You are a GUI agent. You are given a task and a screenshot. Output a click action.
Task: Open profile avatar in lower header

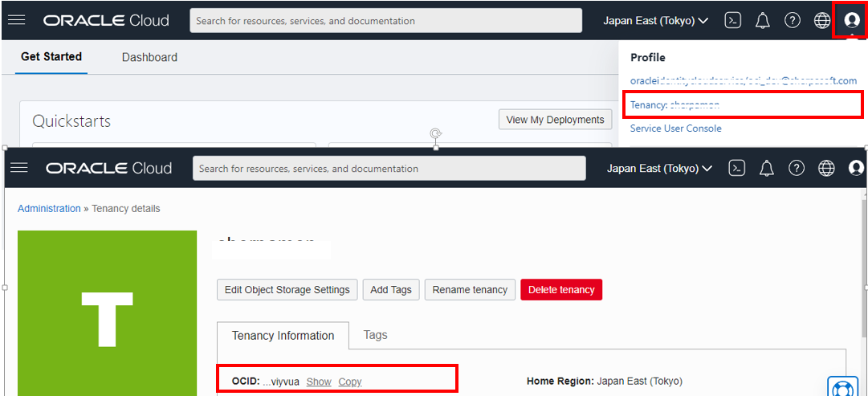[x=857, y=168]
